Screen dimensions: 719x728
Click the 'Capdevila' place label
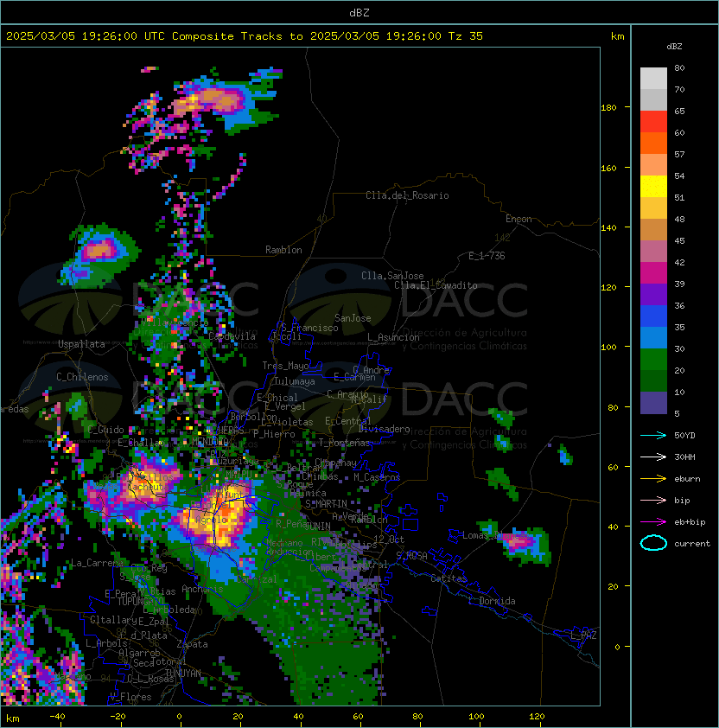point(232,336)
